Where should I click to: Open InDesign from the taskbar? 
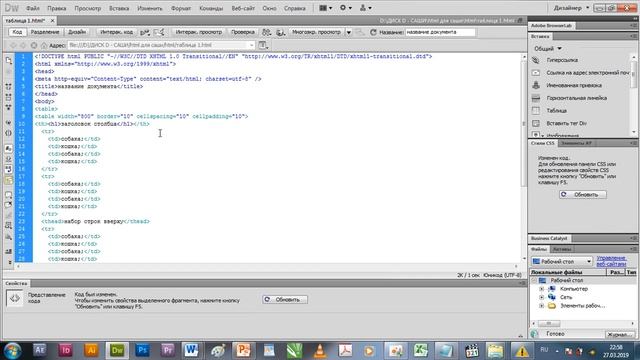[x=65, y=350]
